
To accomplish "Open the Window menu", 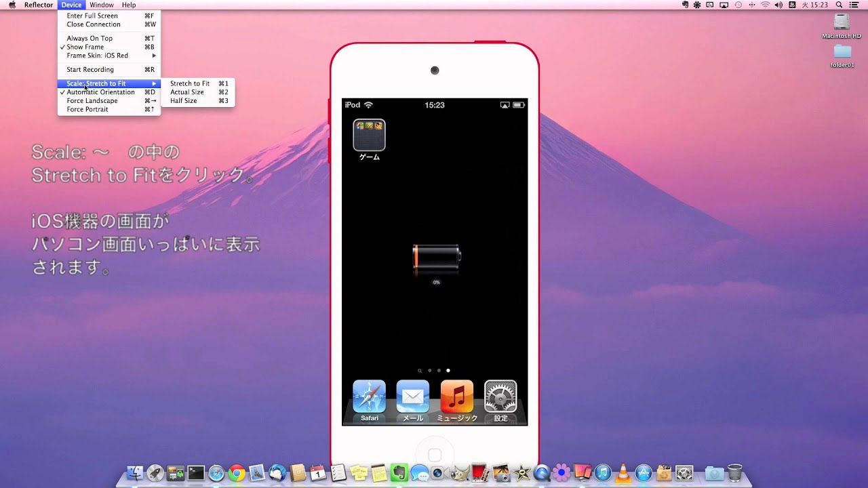I will [102, 5].
